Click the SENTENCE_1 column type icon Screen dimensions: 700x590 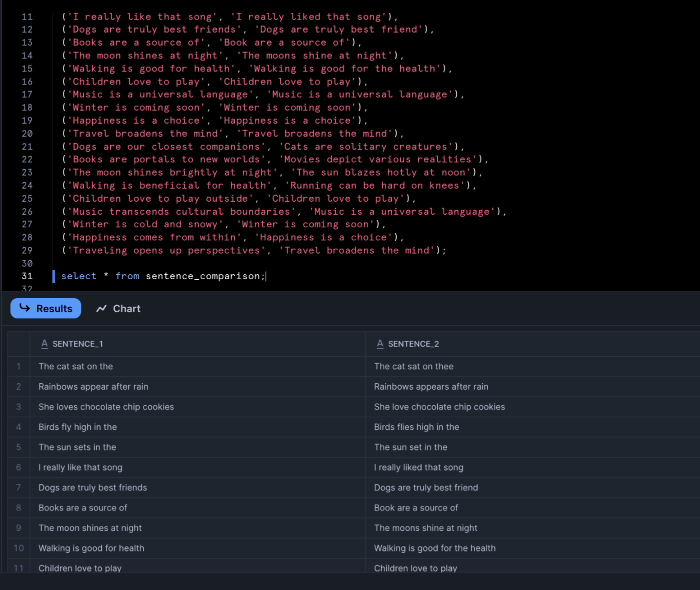44,344
